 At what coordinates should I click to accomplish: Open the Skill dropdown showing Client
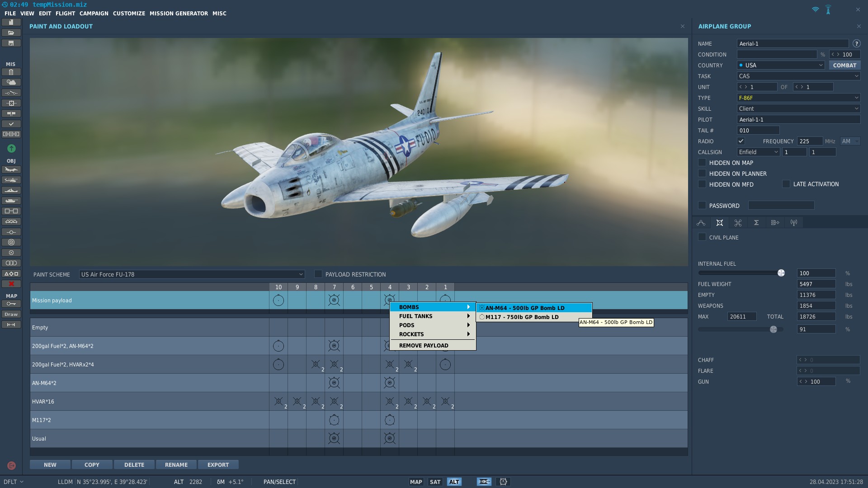pyautogui.click(x=798, y=108)
